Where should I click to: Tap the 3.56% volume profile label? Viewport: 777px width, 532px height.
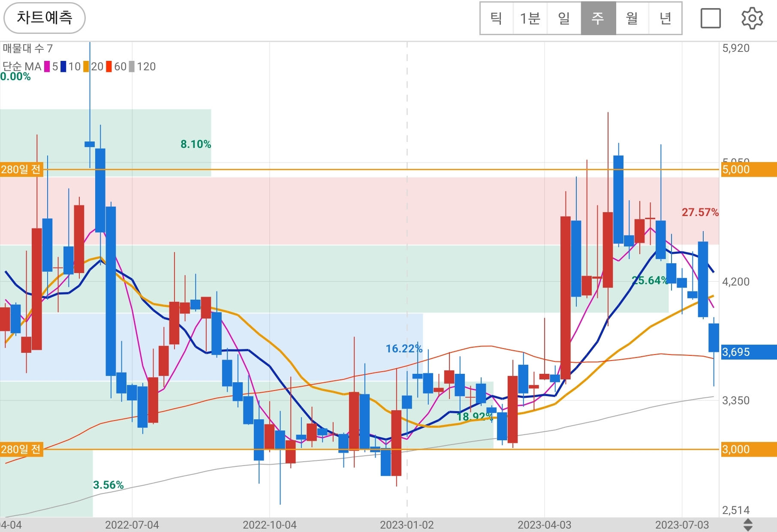click(x=108, y=485)
